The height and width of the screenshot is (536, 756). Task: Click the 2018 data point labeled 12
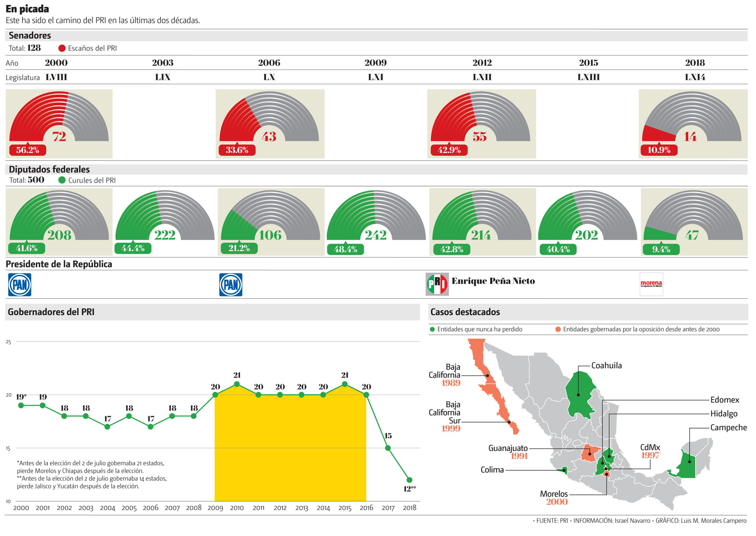pos(409,480)
